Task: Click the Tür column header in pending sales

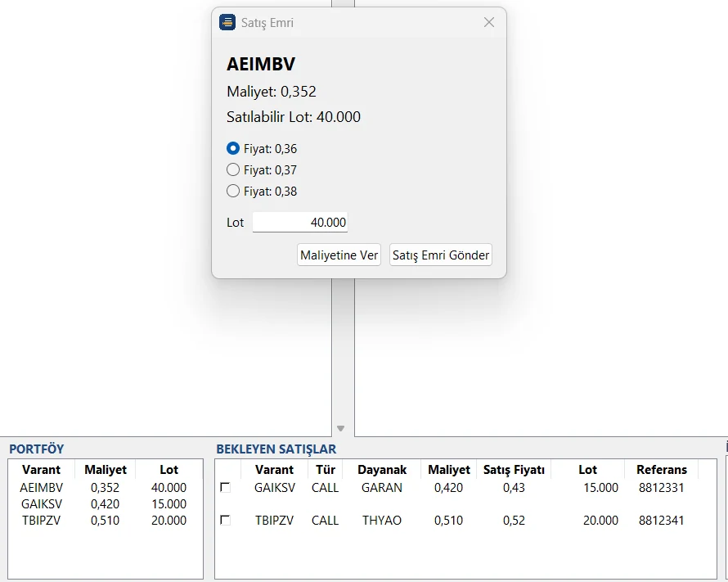Action: [326, 470]
